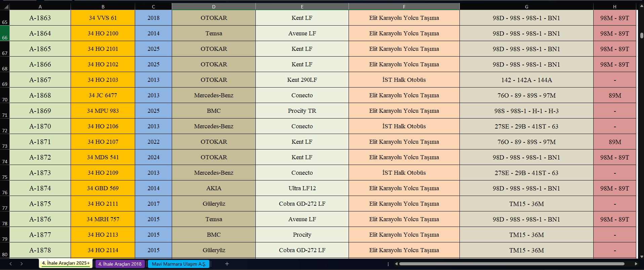Click the vertical scrollbar thumb
Screen dimensions: 644x270
[x=641, y=35]
